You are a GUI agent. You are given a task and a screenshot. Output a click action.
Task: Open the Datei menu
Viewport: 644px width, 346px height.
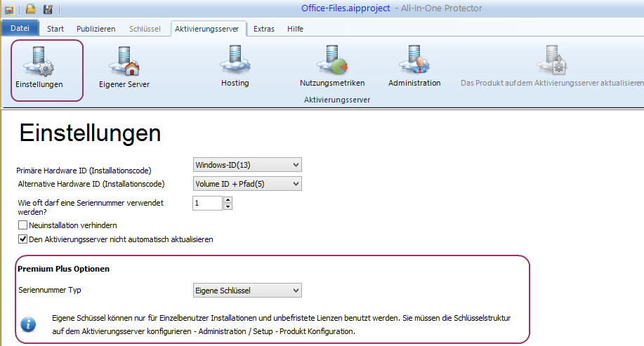pyautogui.click(x=20, y=29)
